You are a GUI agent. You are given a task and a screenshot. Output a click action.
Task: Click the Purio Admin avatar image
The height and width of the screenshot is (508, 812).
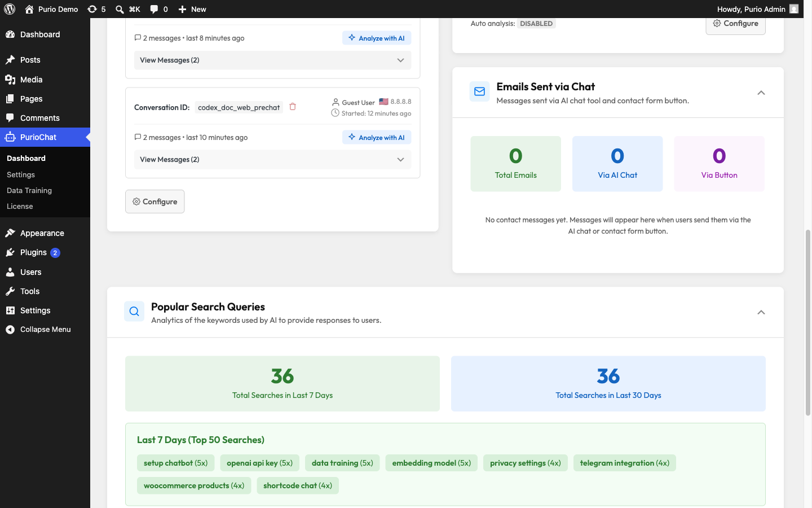(794, 9)
